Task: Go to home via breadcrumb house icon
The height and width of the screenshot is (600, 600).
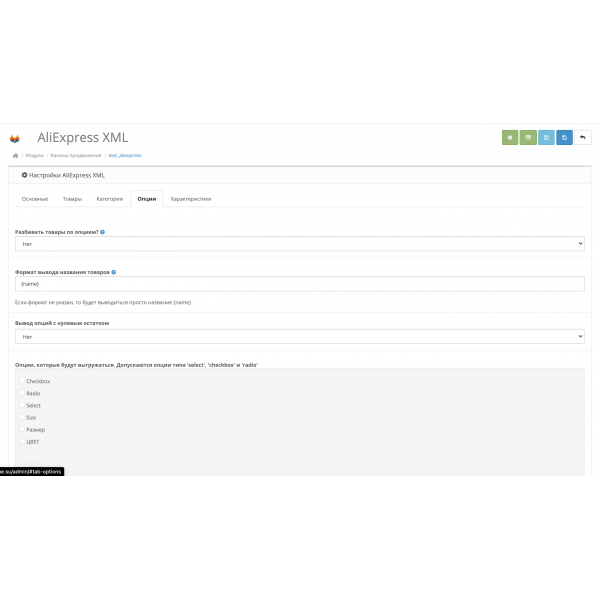Action: (15, 155)
